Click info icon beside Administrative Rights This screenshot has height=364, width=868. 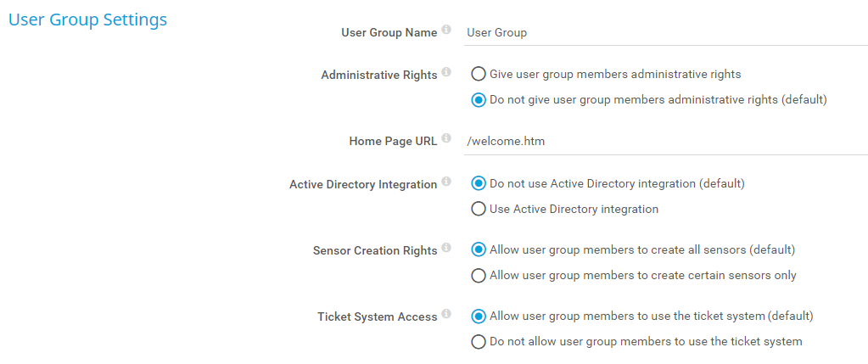446,74
